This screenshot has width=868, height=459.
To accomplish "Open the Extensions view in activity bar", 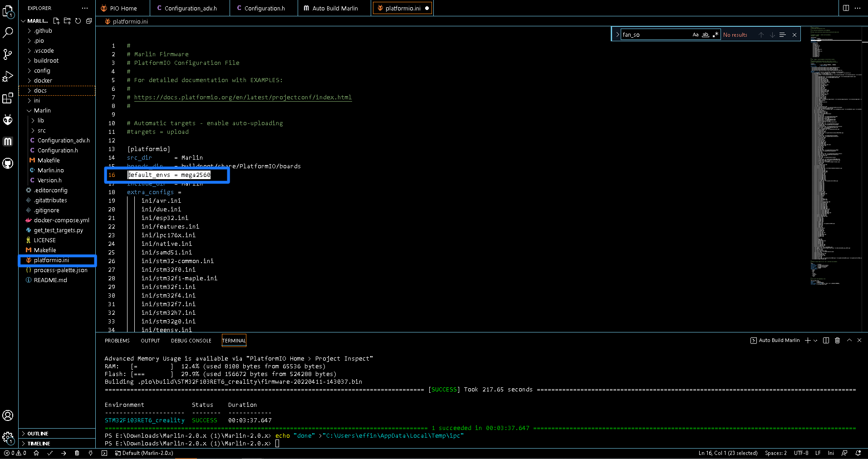I will 8,98.
